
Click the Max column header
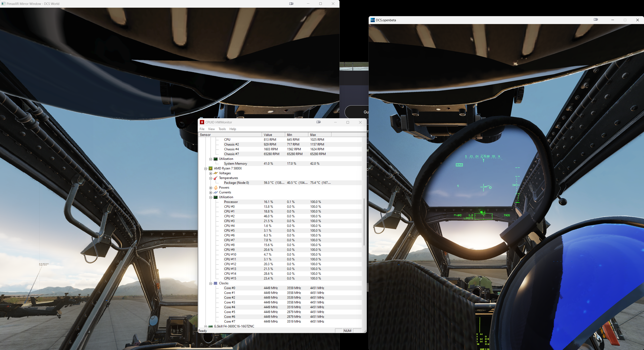click(319, 134)
